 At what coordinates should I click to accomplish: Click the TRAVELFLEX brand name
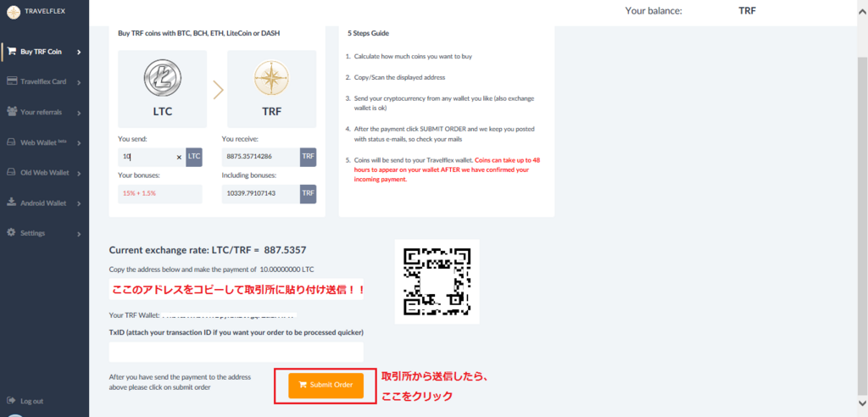46,10
